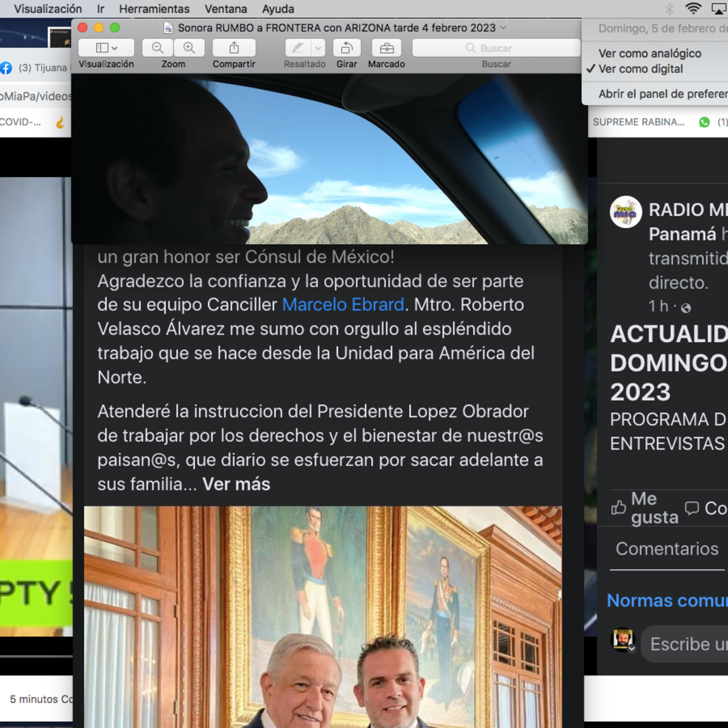728x728 pixels.
Task: Click the zoom in magnifier icon
Action: tap(189, 48)
